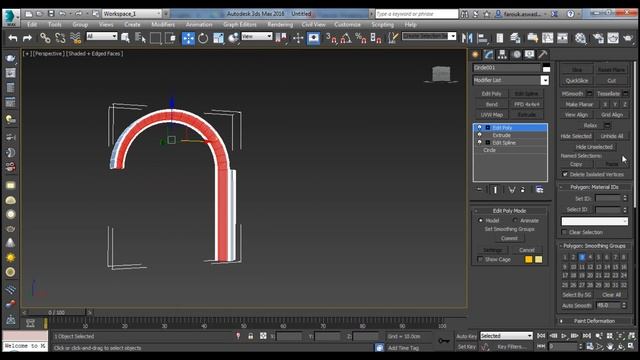Image resolution: width=640 pixels, height=360 pixels.
Task: Select the Model radio button
Action: click(x=480, y=220)
